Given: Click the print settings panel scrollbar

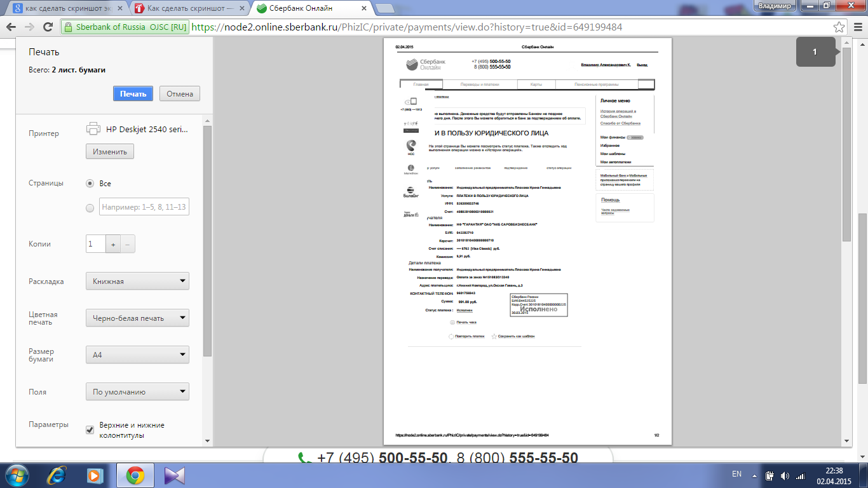Looking at the screenshot, I should (207, 241).
